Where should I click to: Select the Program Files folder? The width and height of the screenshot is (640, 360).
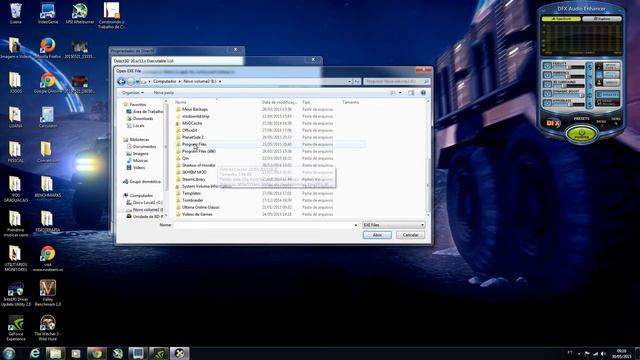[x=191, y=144]
